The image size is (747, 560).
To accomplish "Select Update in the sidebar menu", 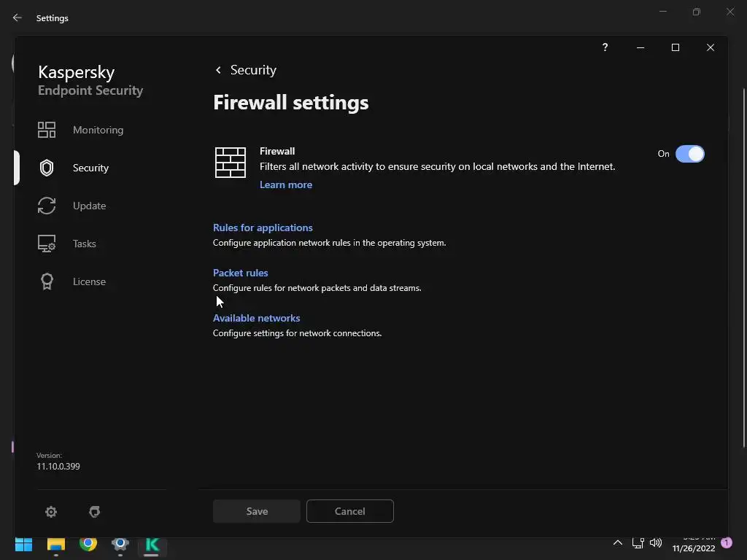I will 90,206.
